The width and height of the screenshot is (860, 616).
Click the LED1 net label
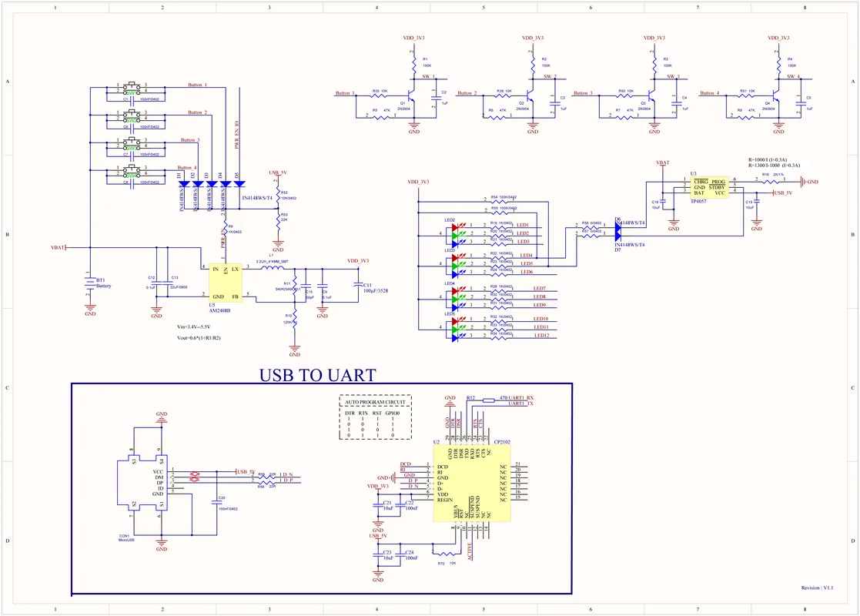tap(523, 225)
